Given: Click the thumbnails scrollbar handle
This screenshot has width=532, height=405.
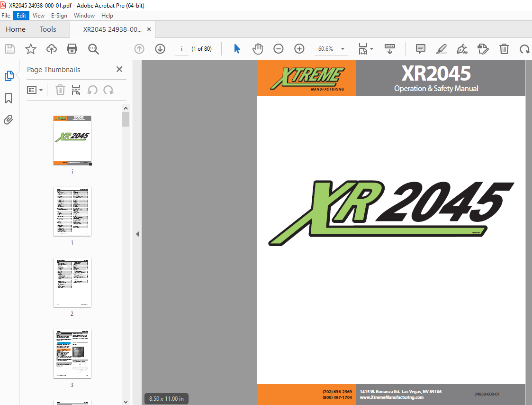Looking at the screenshot, I should point(126,119).
